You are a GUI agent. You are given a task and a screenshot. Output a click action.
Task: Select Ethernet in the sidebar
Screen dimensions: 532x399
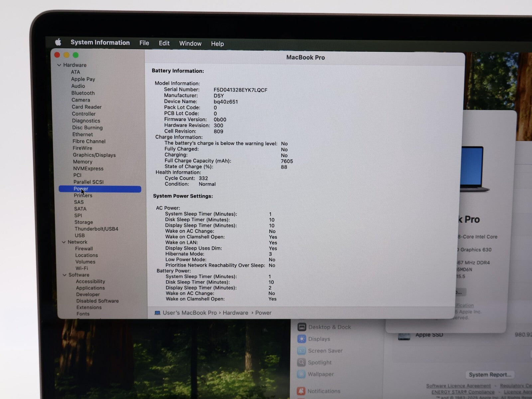[82, 135]
